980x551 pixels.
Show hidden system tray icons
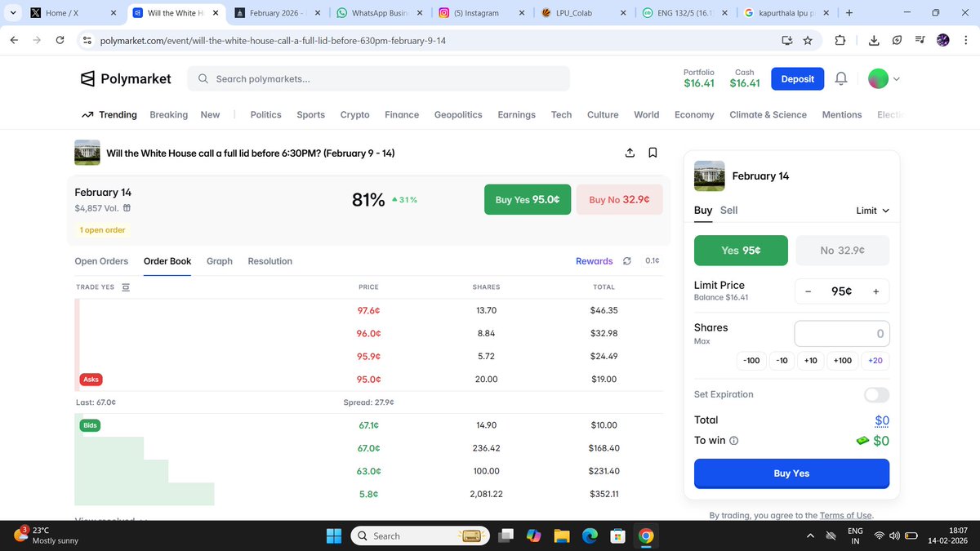[809, 535]
